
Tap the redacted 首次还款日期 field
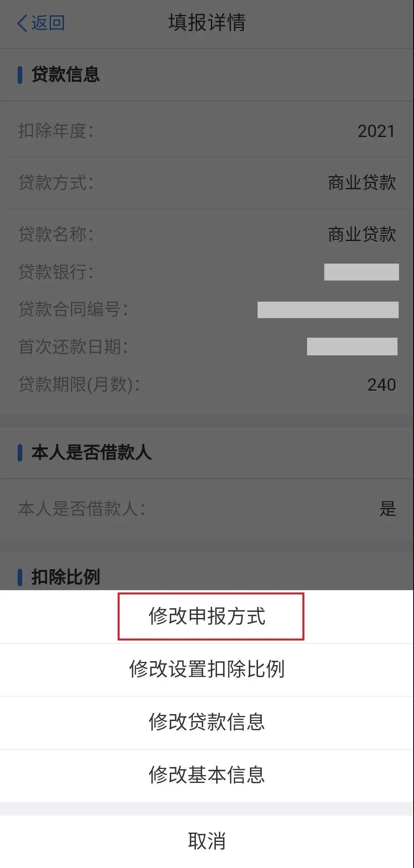352,347
